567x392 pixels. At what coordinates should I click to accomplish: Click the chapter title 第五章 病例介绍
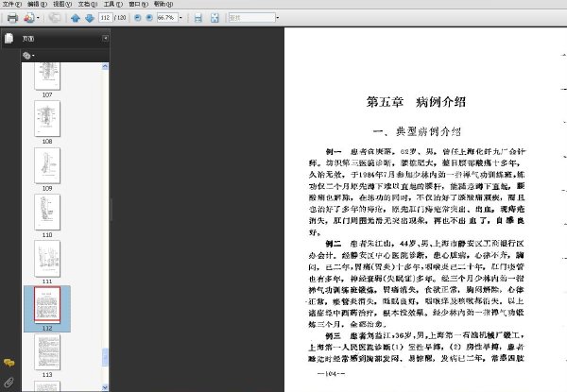tap(416, 102)
